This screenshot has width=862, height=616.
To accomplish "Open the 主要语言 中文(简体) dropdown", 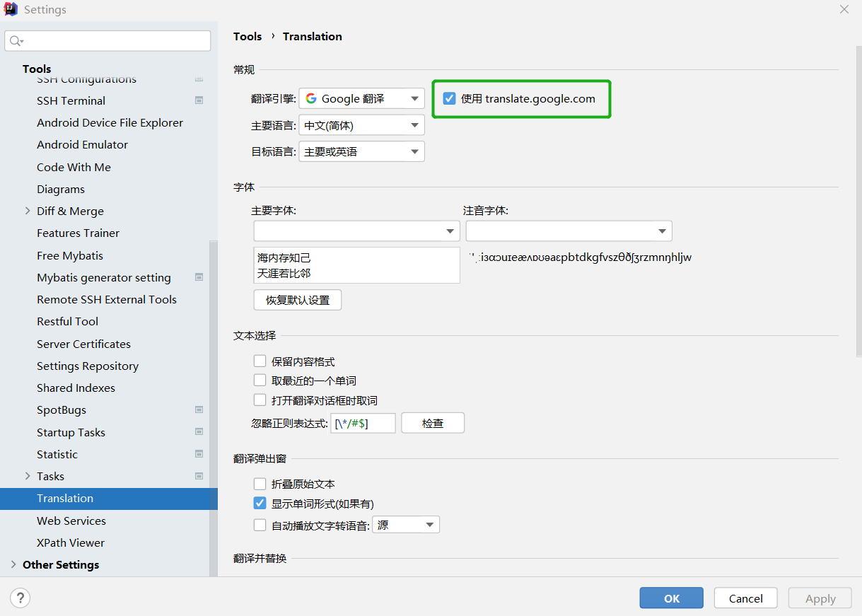I will coord(361,125).
